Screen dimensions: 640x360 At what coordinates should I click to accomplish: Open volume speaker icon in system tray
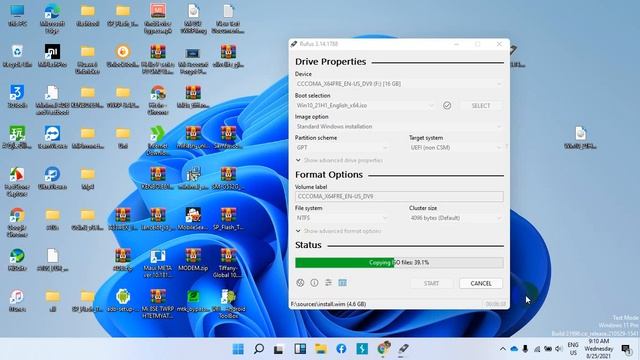[x=559, y=349]
